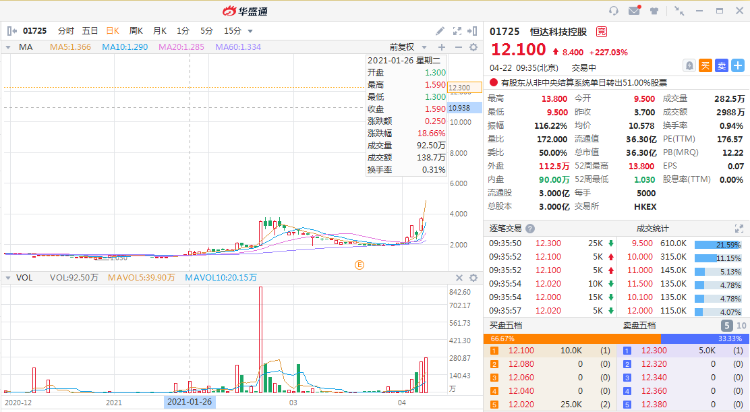Select the 周K weekly candlestick tab
750x412 pixels.
pos(136,31)
